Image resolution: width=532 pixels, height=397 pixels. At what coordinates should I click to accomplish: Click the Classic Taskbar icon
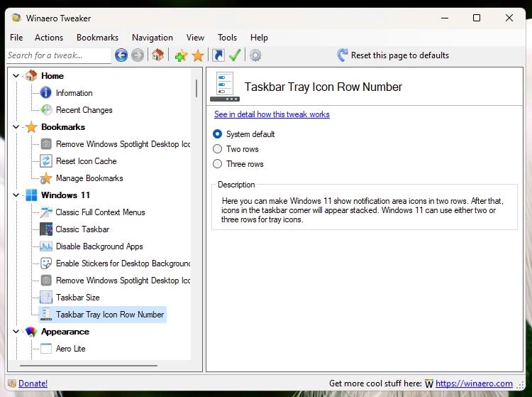46,229
